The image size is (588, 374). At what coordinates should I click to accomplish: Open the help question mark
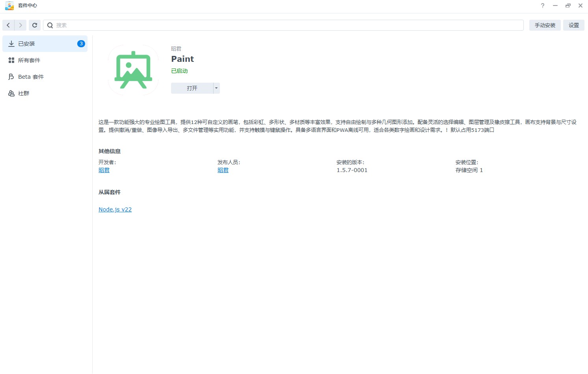[x=543, y=6]
